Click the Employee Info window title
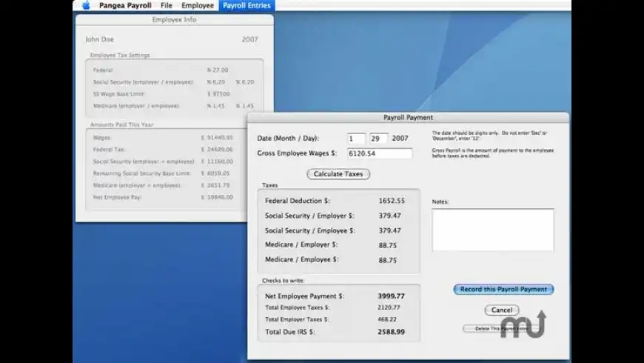The image size is (644, 363). [174, 20]
